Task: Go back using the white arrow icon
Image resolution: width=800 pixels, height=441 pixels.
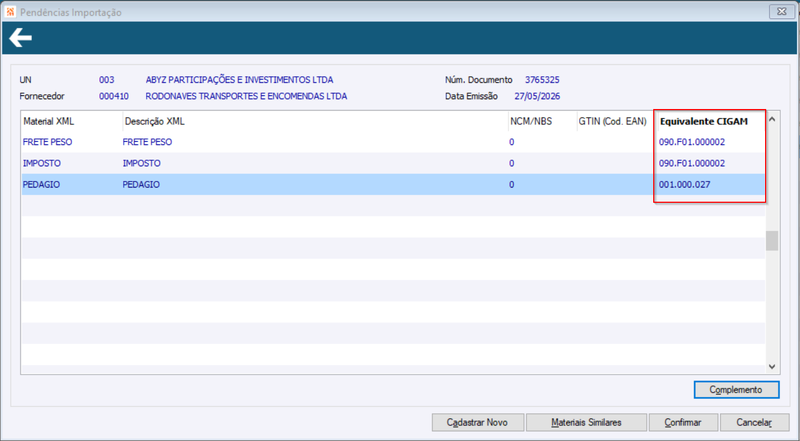Action: (20, 38)
